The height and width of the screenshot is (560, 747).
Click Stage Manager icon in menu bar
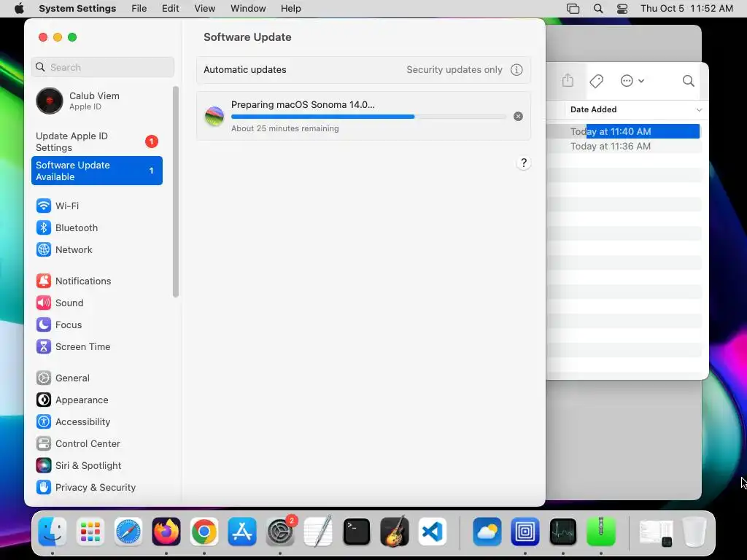click(573, 9)
